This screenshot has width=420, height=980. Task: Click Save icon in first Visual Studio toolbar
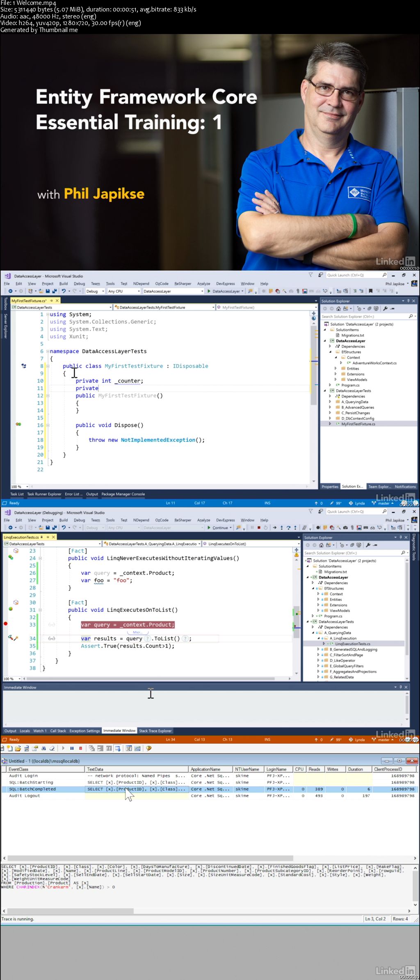point(48,291)
